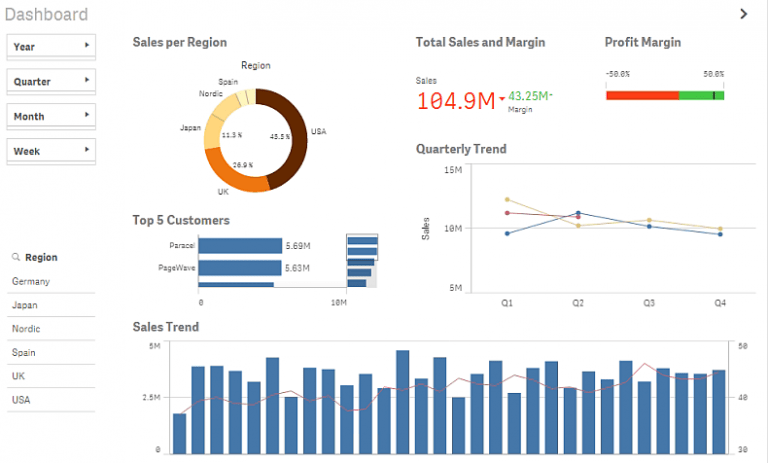The height and width of the screenshot is (463, 768).
Task: Click the 5.69M value label
Action: click(298, 245)
